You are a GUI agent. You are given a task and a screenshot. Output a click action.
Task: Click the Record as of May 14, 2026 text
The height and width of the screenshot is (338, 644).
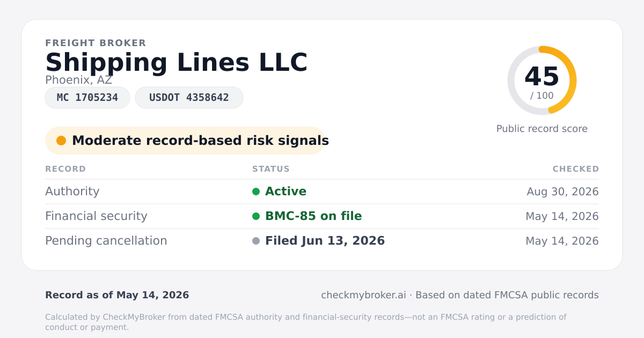(x=117, y=295)
